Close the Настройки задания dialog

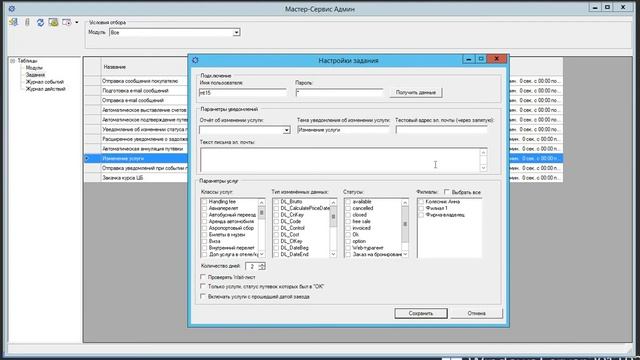coord(496,59)
